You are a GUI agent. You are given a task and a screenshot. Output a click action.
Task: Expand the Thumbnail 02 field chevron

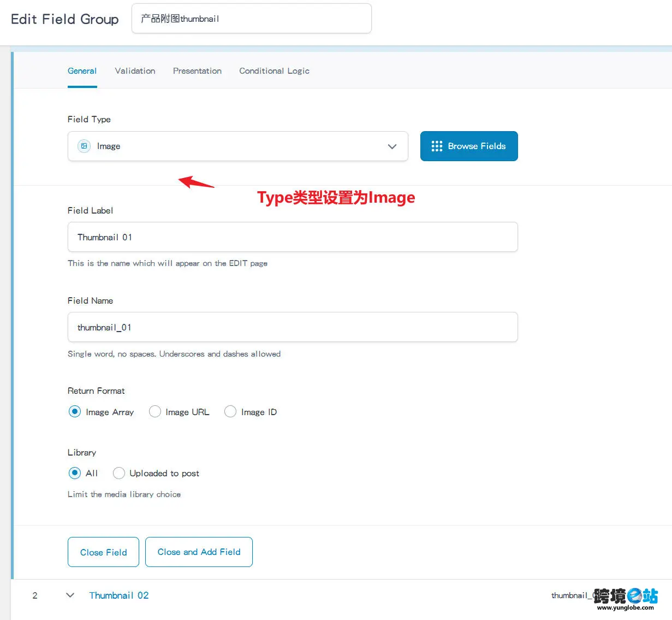point(70,595)
